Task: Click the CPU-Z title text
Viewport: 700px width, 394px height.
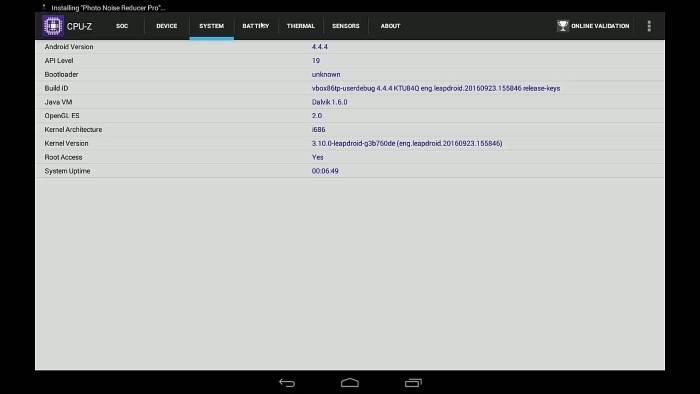Action: click(79, 26)
